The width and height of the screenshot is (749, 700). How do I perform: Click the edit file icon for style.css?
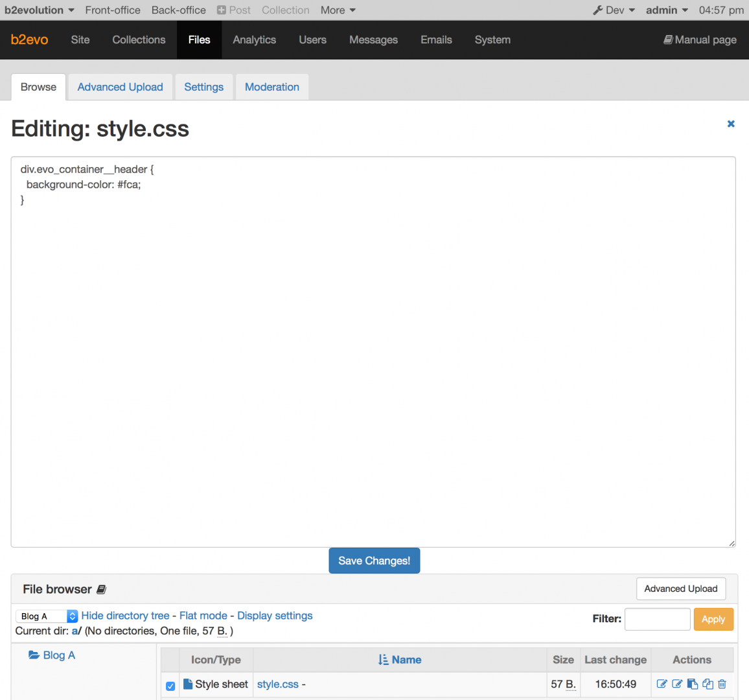[x=662, y=684]
